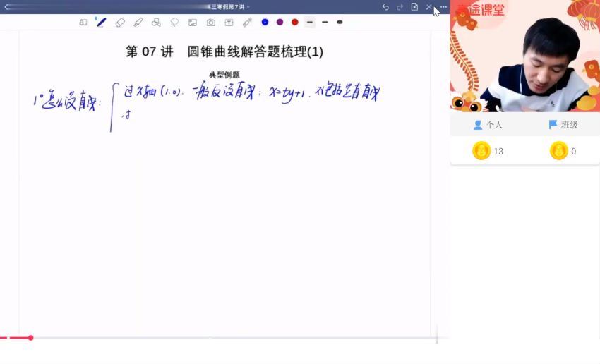
Task: Click the class gold coin showing 0
Action: (558, 151)
